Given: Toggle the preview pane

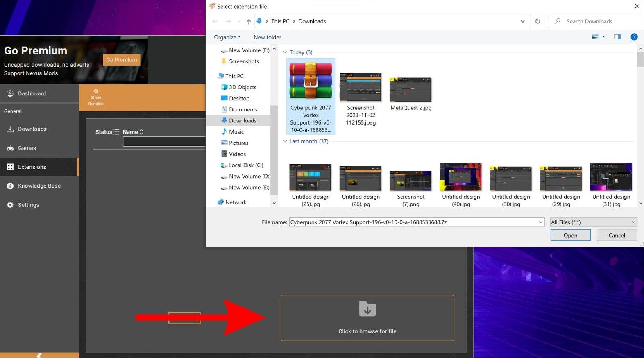Looking at the screenshot, I should point(617,37).
